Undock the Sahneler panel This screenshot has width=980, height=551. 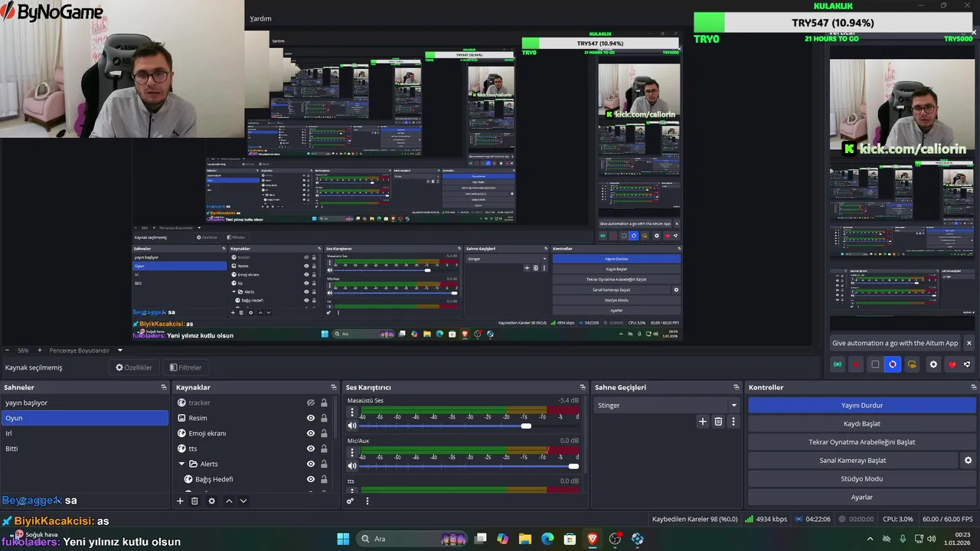pyautogui.click(x=164, y=387)
